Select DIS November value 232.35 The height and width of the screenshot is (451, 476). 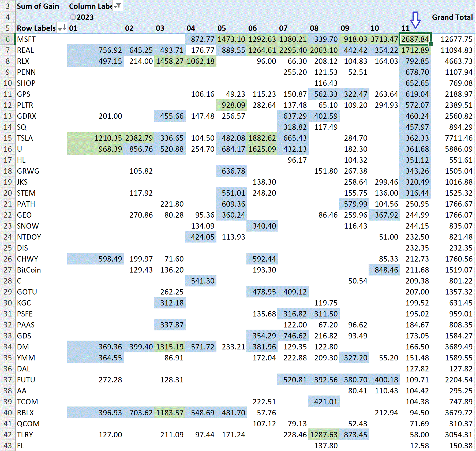click(x=417, y=248)
